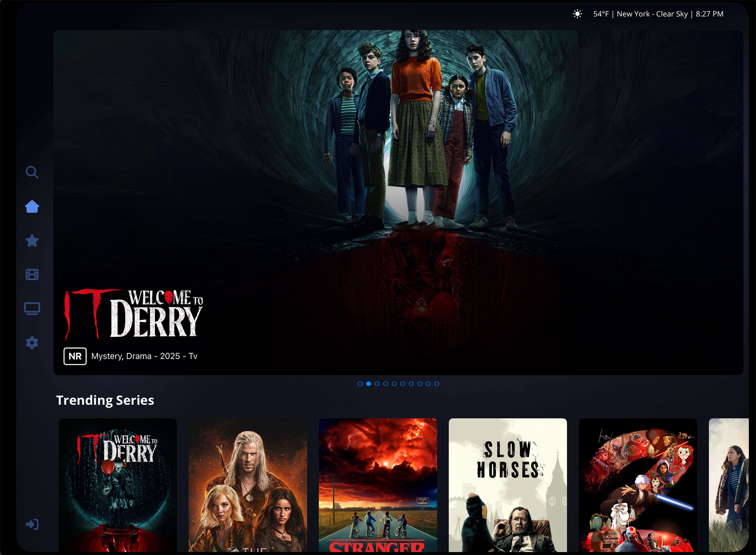Open the Slow Horses poster

[508, 485]
